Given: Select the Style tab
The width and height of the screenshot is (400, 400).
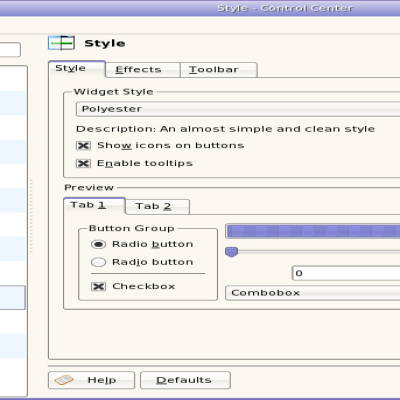Looking at the screenshot, I should point(77,69).
